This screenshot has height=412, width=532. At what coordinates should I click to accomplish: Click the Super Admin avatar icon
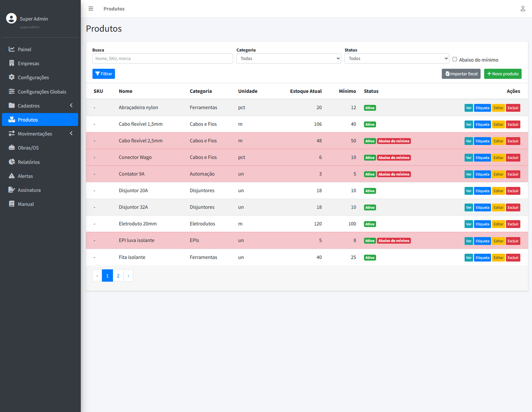tap(11, 19)
